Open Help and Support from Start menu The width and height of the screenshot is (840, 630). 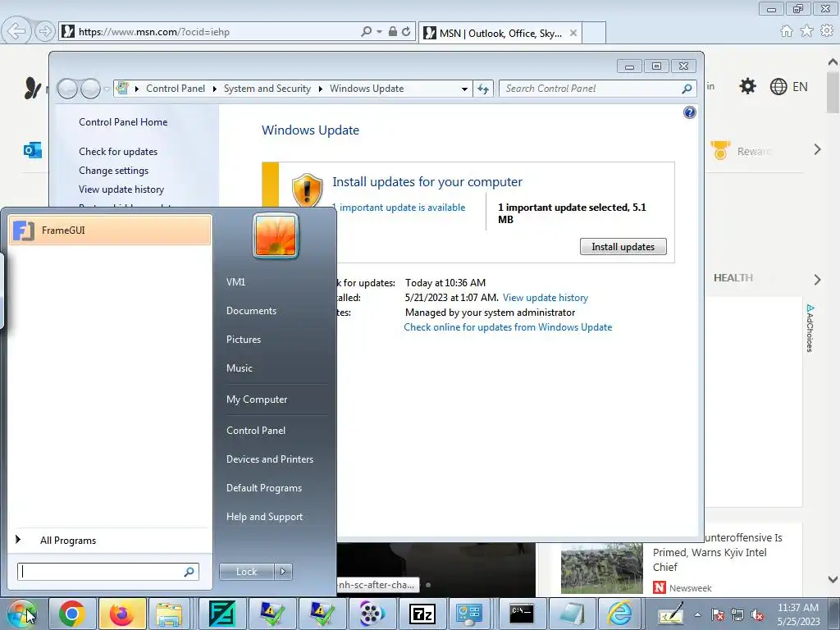click(264, 517)
